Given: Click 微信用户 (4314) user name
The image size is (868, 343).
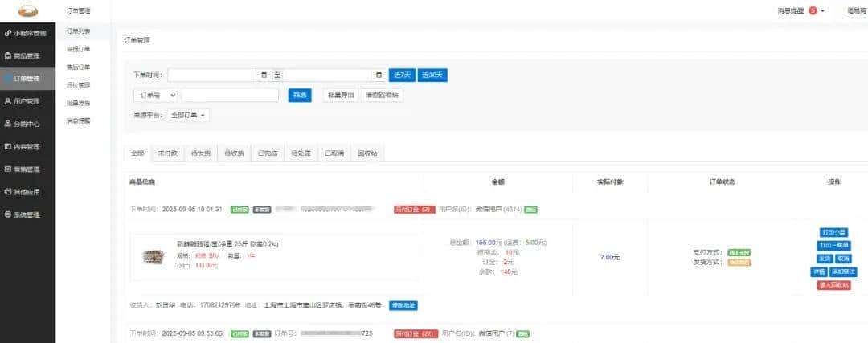Looking at the screenshot, I should (497, 210).
